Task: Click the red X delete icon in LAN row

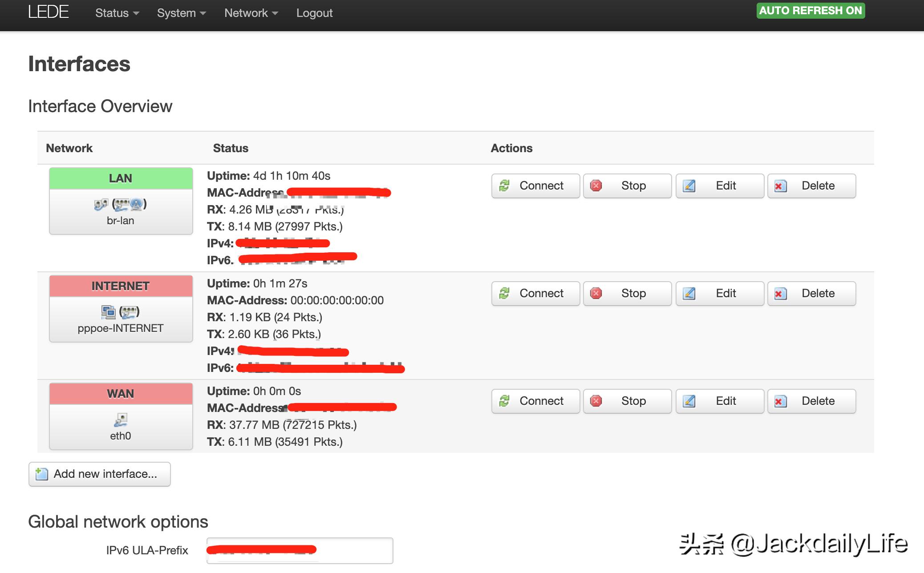Action: click(x=780, y=186)
